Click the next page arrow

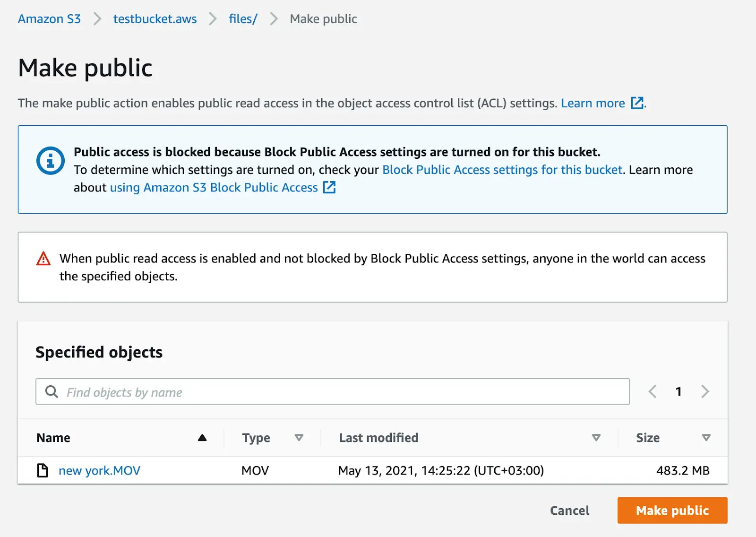[x=705, y=391]
